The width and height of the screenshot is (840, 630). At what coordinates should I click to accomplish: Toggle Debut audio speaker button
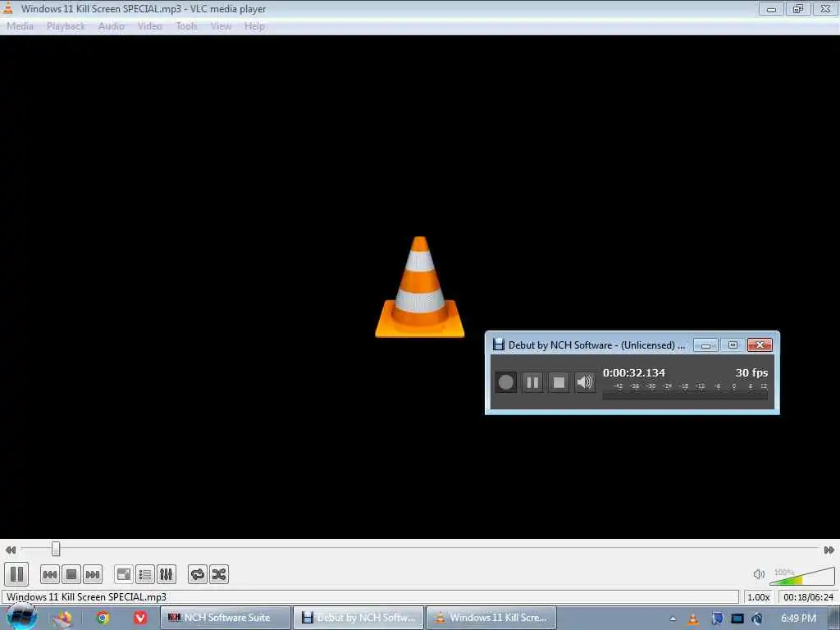585,382
